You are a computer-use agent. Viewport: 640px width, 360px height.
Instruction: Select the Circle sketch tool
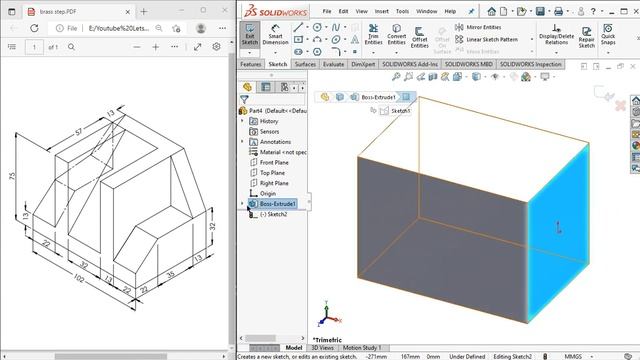tap(317, 27)
